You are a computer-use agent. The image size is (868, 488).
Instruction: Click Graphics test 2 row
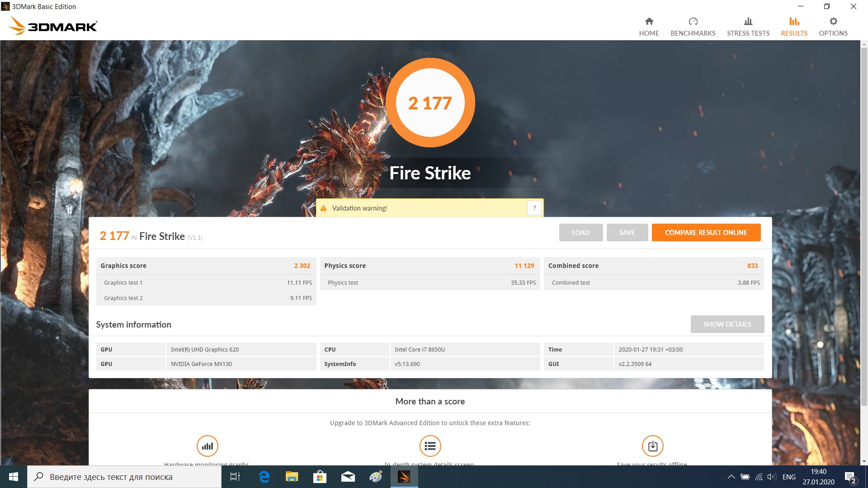click(x=206, y=298)
